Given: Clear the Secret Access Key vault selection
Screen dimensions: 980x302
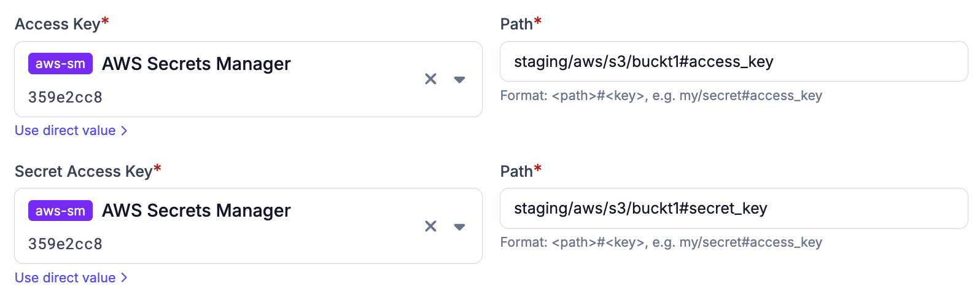Looking at the screenshot, I should (430, 226).
